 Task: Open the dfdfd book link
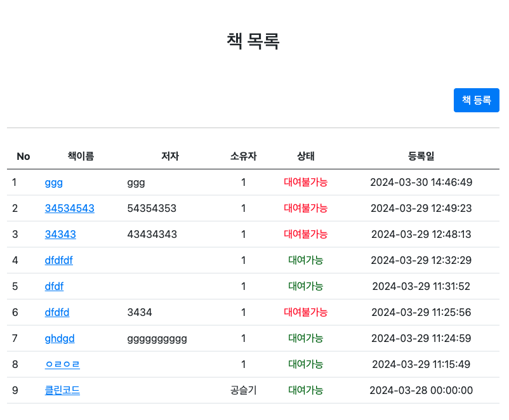pos(57,312)
